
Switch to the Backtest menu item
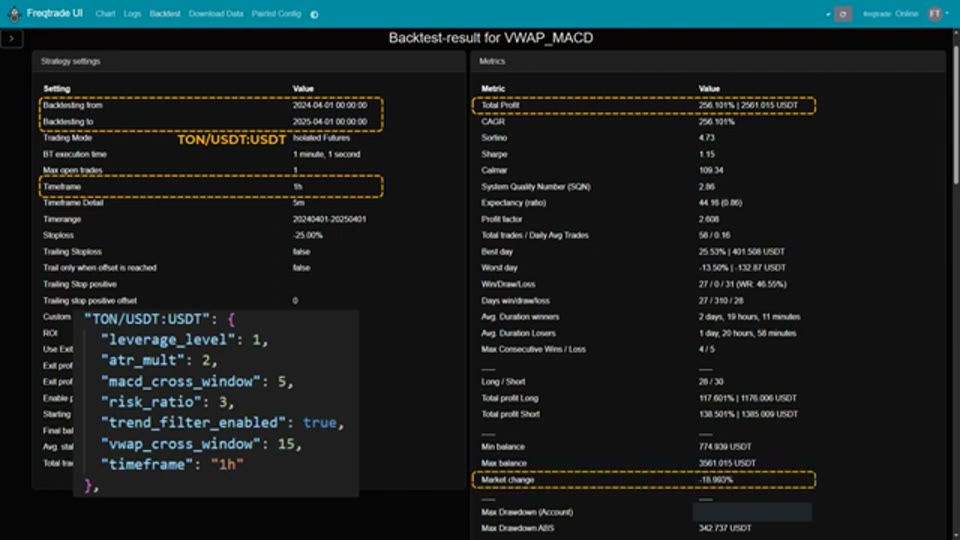(x=165, y=13)
